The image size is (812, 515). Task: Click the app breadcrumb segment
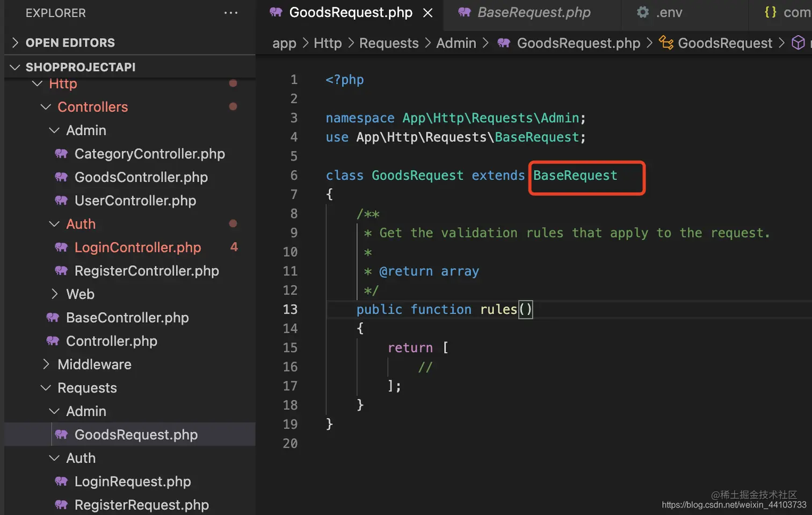click(284, 43)
